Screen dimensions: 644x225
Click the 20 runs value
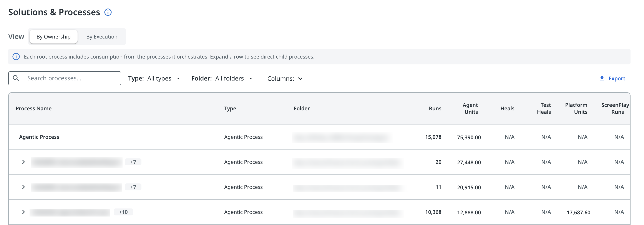438,162
